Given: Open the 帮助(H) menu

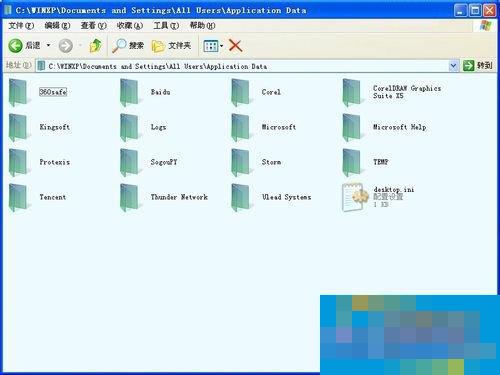Looking at the screenshot, I should pyautogui.click(x=202, y=25).
